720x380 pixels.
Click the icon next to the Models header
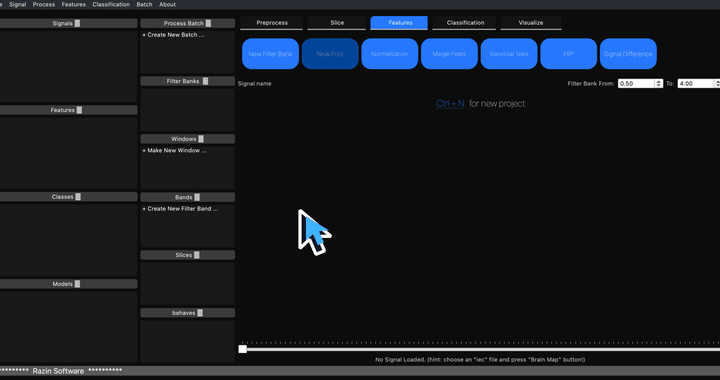(x=77, y=284)
